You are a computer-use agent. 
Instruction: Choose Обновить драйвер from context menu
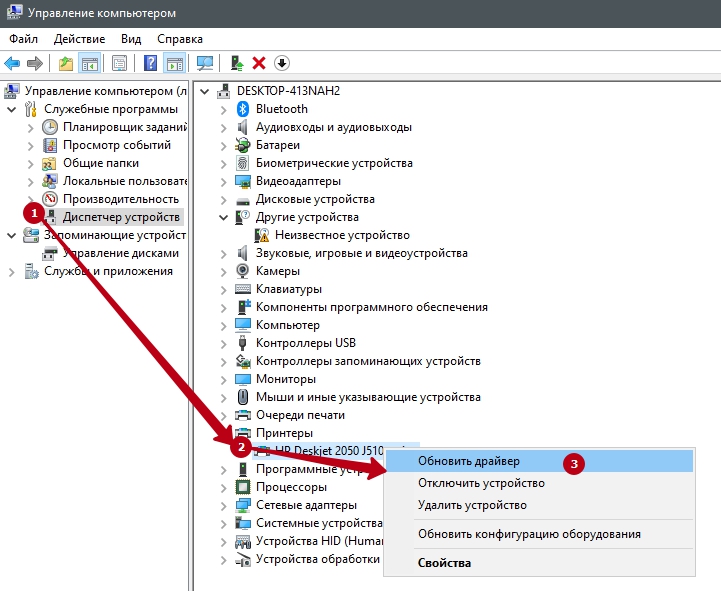tap(468, 461)
